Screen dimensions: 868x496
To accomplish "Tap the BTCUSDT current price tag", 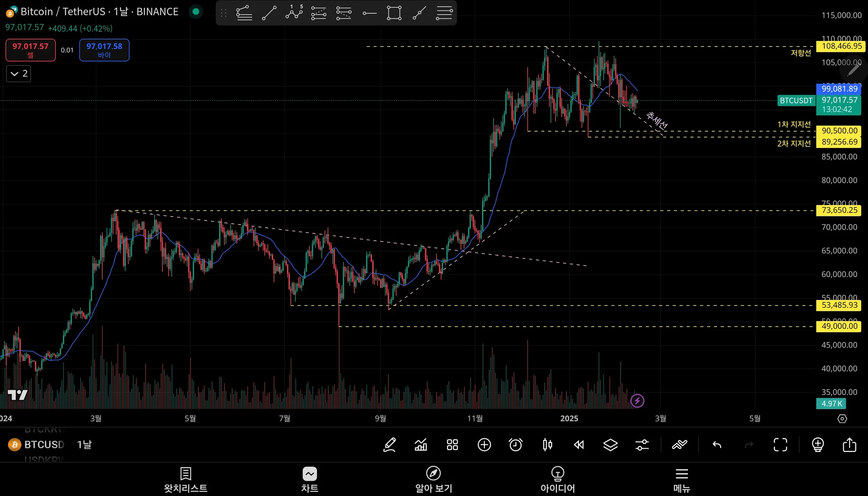I will 796,101.
